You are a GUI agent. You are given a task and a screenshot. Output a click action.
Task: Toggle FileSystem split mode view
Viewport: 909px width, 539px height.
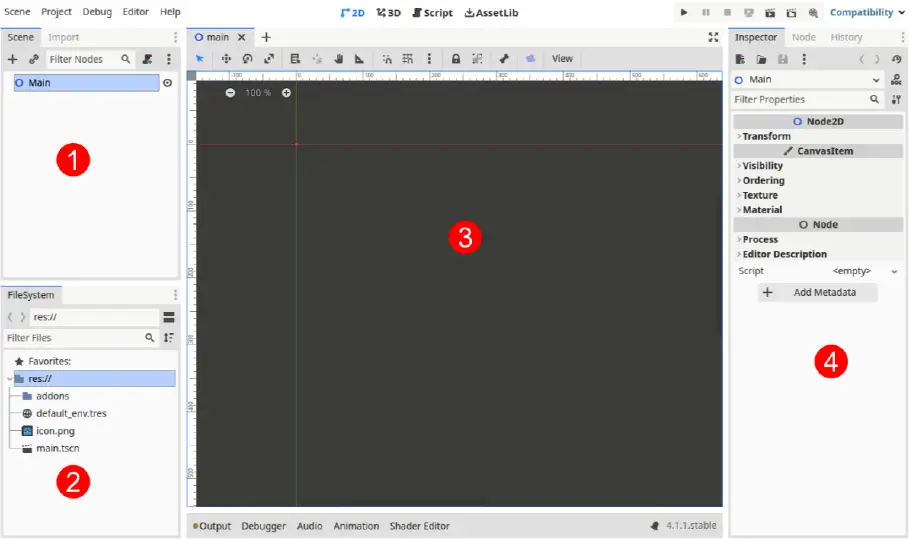pyautogui.click(x=169, y=317)
